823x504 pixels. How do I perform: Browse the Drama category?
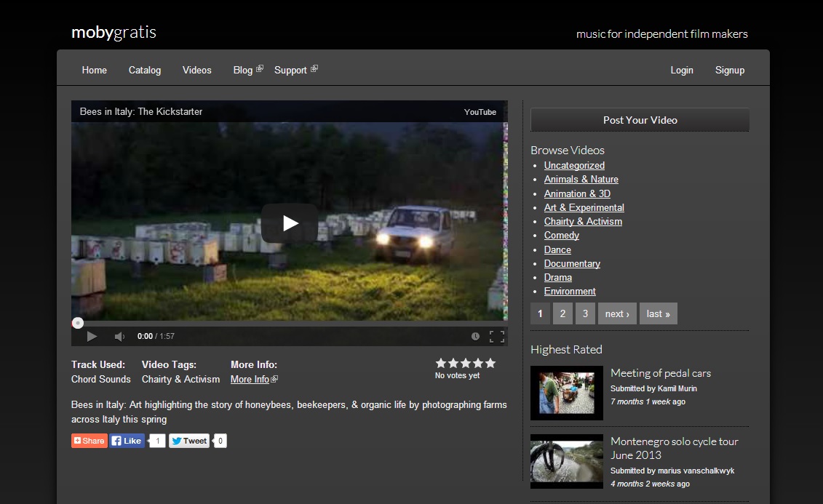pyautogui.click(x=558, y=277)
